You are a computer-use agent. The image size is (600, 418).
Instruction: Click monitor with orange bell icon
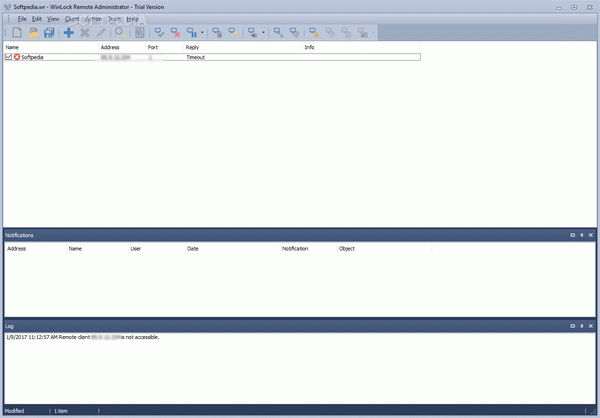[x=314, y=33]
